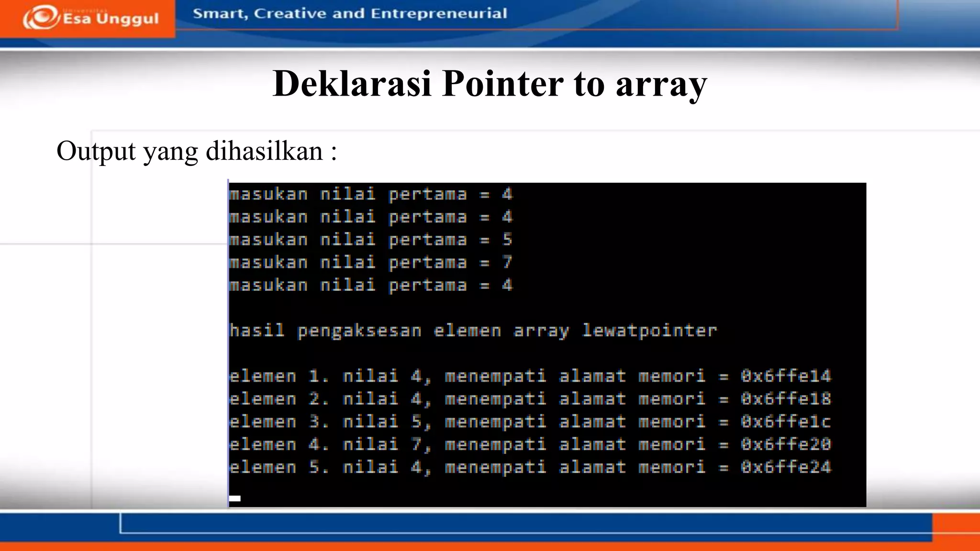Click memory address 0x6ffe14
The width and height of the screenshot is (980, 551).
786,376
